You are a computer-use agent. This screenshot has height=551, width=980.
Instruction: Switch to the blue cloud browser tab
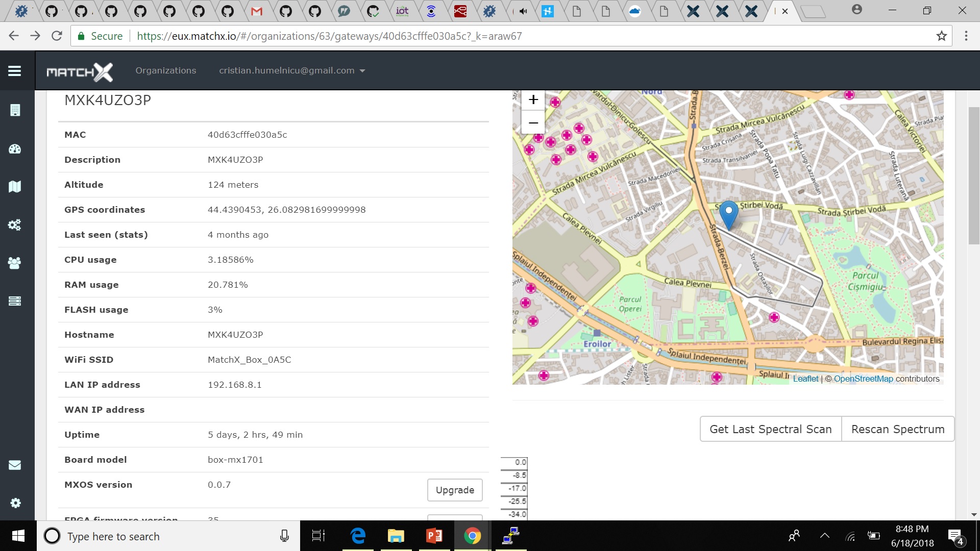coord(635,11)
